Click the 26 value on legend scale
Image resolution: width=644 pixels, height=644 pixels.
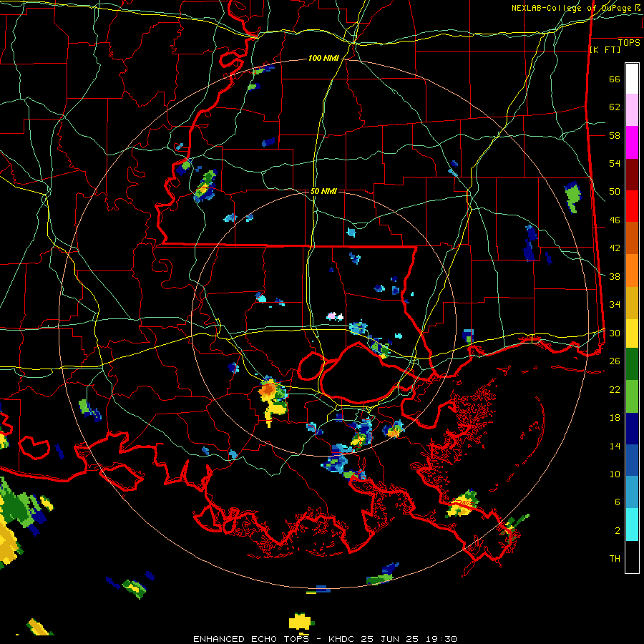pos(615,361)
